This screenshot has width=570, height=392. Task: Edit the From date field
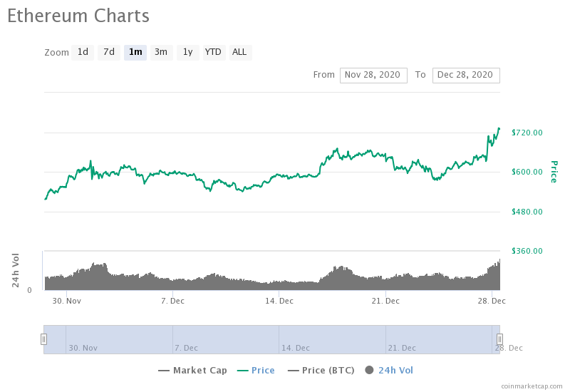pos(373,76)
